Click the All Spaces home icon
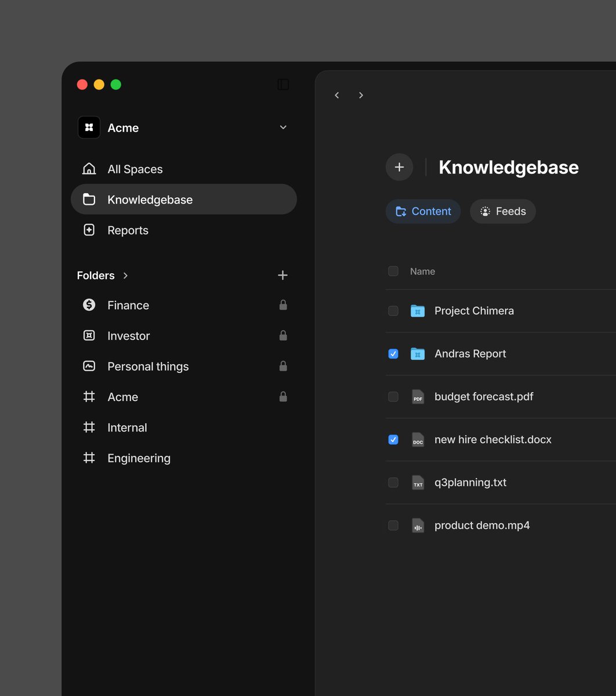Screen dimensions: 616x696 coord(89,169)
